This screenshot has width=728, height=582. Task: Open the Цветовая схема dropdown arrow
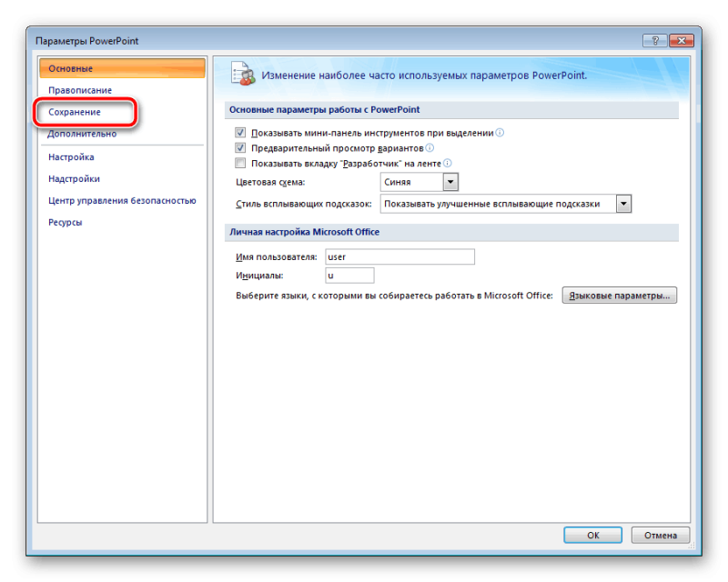(450, 182)
